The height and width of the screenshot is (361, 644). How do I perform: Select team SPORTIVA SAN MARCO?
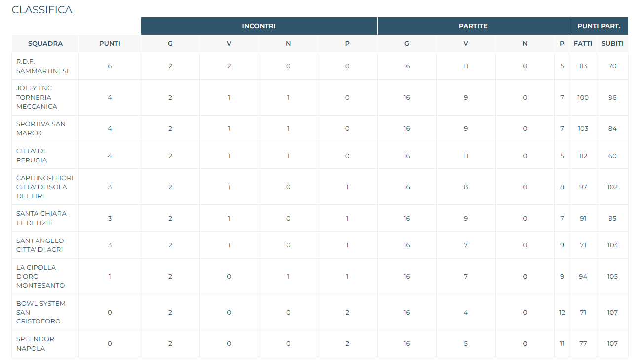coord(41,128)
